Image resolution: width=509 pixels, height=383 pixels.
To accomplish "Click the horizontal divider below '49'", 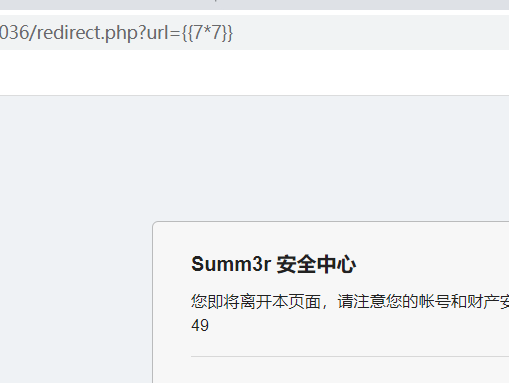I will coord(350,356).
